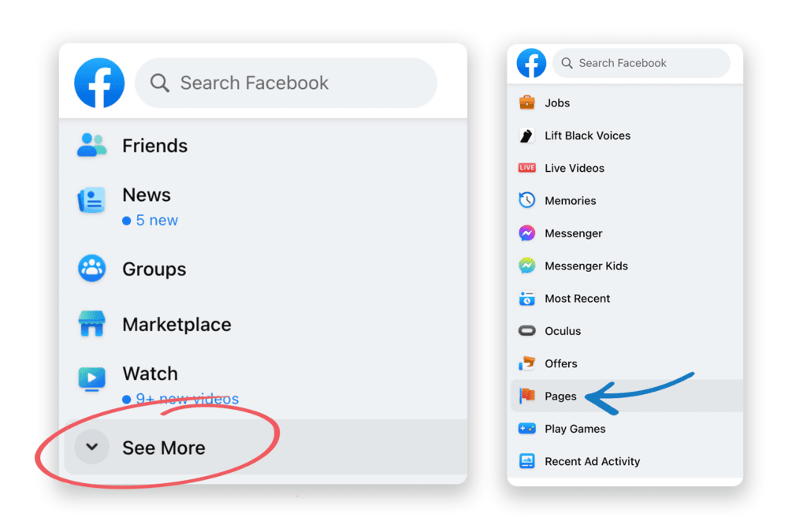807x532 pixels.
Task: Open Lift Black Voices
Action: click(x=588, y=136)
